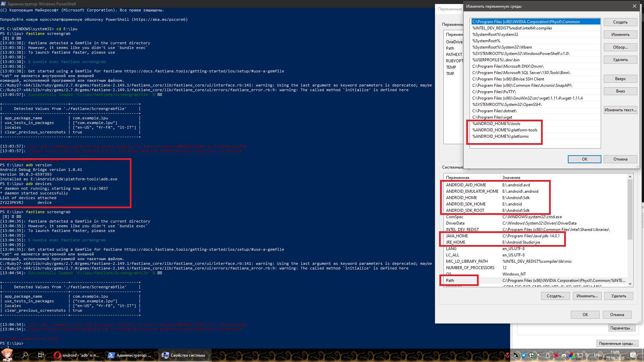Move selected path entry up with Вверх
The height and width of the screenshot is (362, 644).
click(x=620, y=78)
